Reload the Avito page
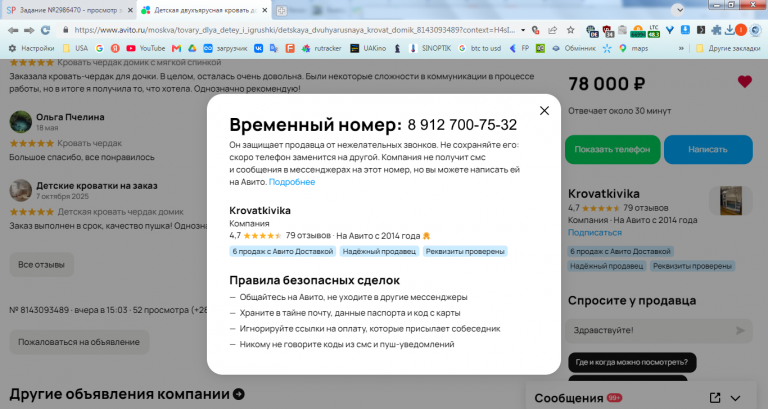This screenshot has width=768, height=409. click(x=46, y=30)
